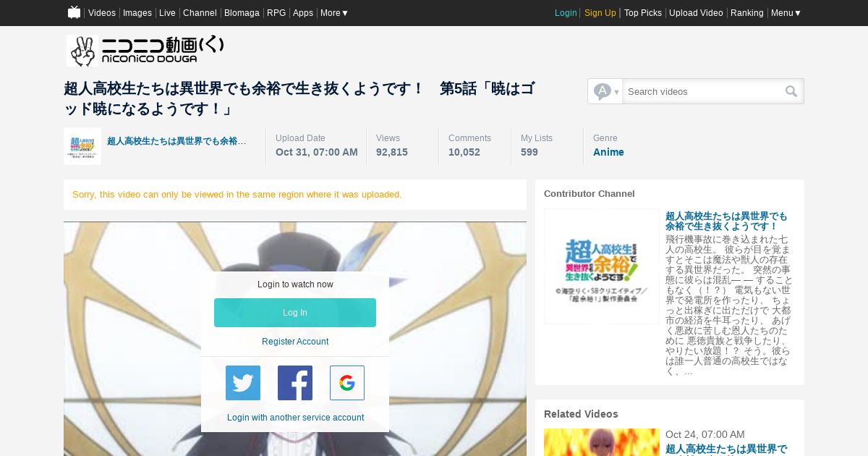Choose Login with another service account
Viewport: 868px width, 456px height.
pos(295,418)
